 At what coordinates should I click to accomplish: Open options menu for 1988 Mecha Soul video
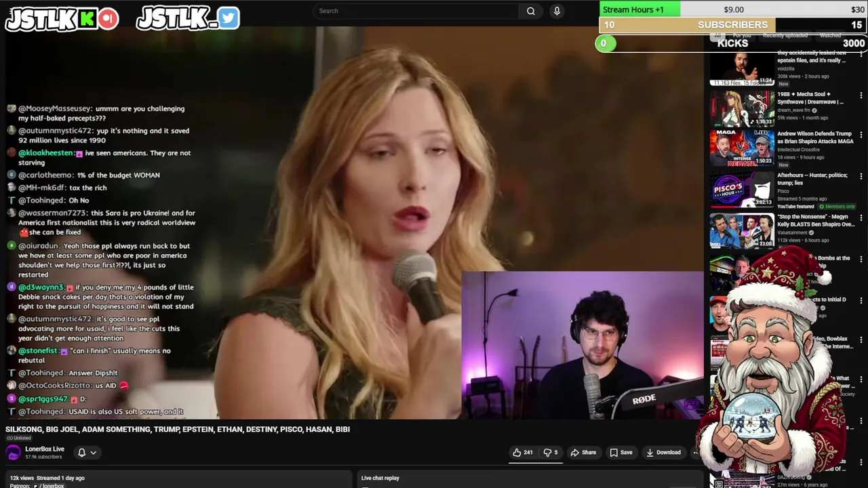861,96
